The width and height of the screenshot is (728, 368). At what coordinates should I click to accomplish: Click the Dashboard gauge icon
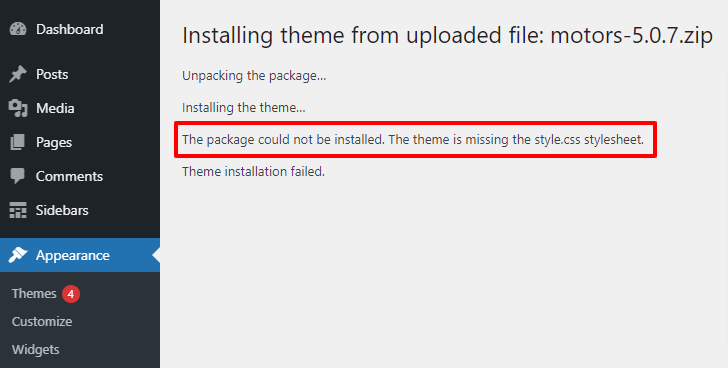(18, 29)
